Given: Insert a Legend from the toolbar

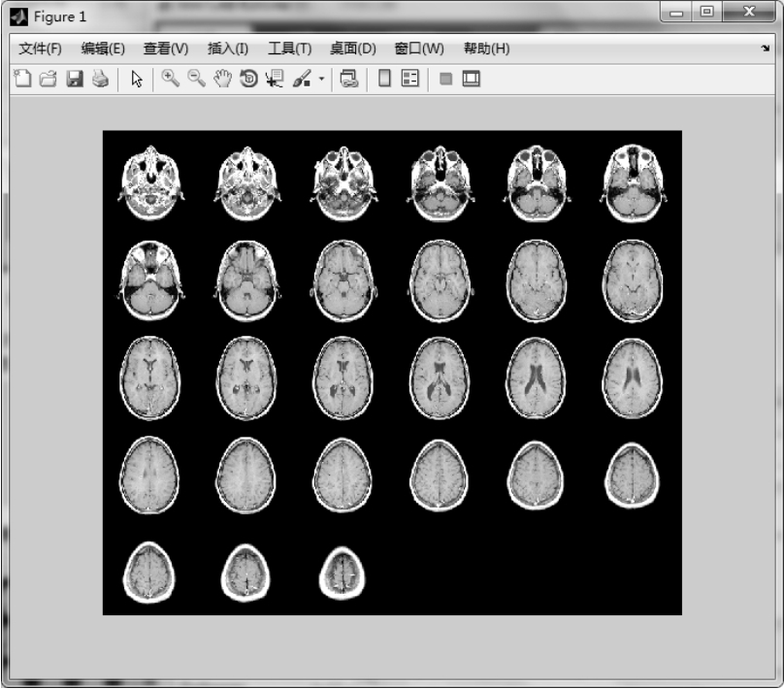Looking at the screenshot, I should tap(410, 79).
